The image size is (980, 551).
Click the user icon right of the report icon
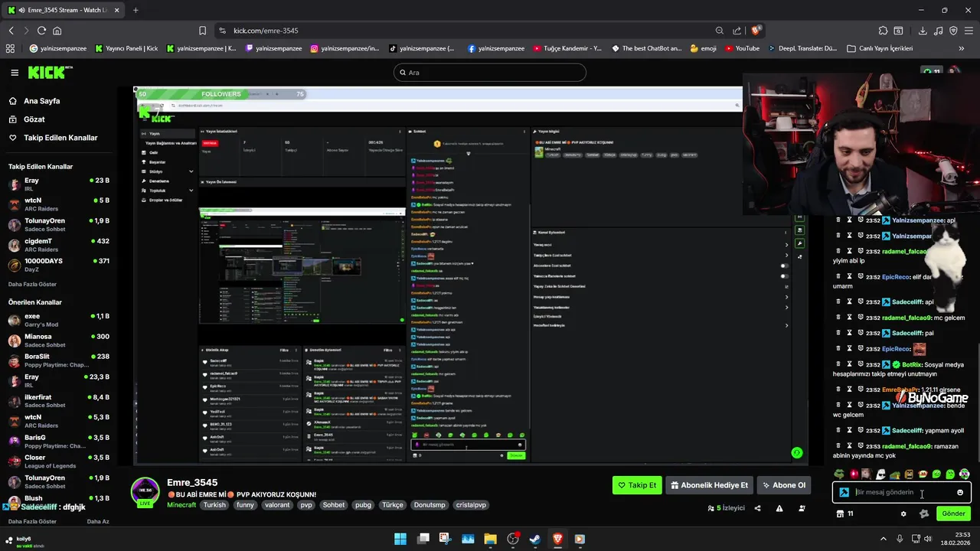(802, 508)
